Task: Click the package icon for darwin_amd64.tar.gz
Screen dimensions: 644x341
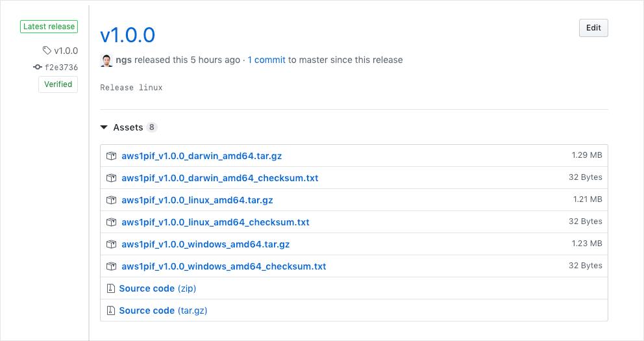Action: pos(111,156)
